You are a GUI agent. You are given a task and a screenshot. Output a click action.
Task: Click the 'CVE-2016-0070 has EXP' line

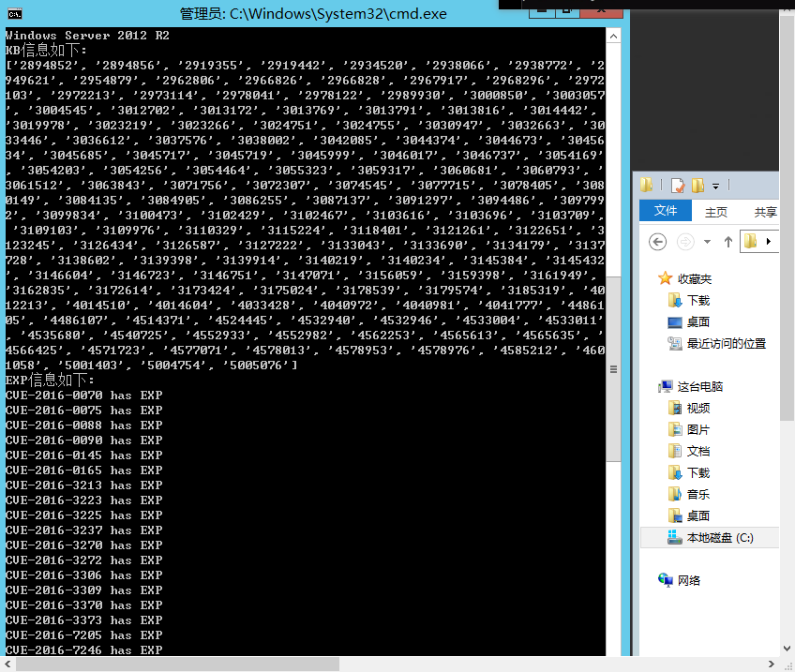tap(83, 396)
